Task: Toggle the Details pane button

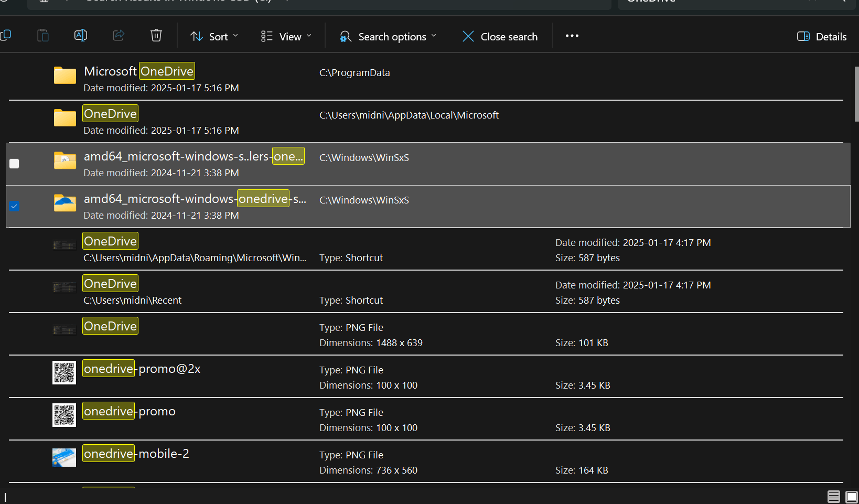Action: tap(822, 36)
